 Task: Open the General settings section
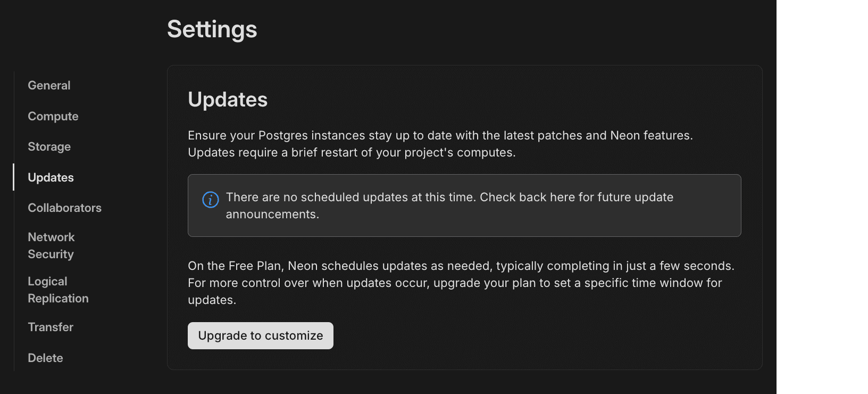(49, 85)
